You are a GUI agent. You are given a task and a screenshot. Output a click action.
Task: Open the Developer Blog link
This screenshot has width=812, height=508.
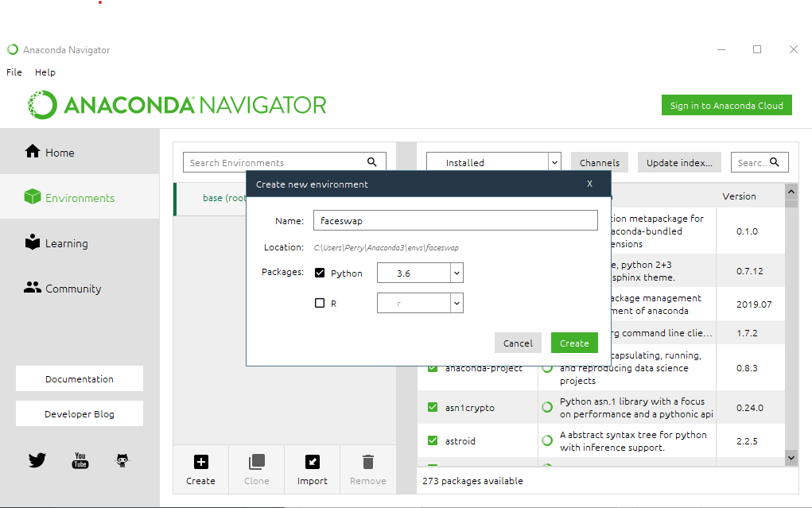(x=80, y=413)
